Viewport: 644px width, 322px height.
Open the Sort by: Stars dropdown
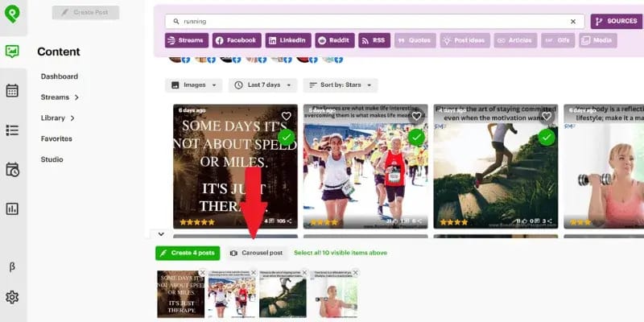340,85
